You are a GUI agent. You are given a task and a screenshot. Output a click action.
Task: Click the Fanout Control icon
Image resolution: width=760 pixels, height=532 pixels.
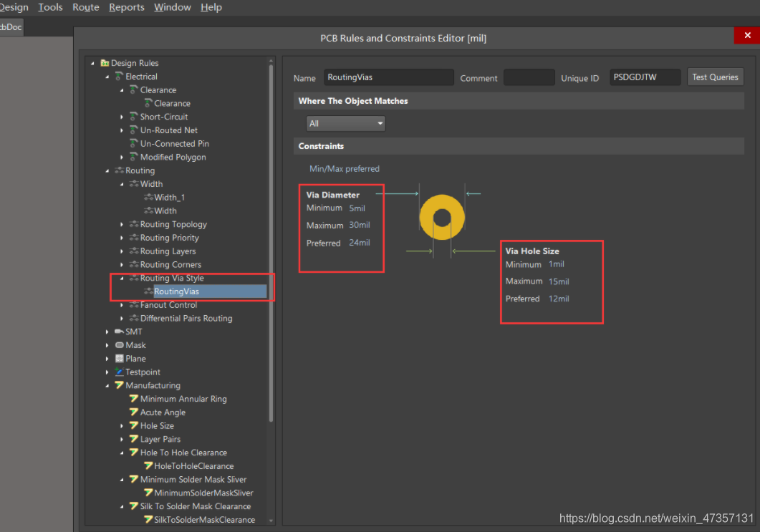(134, 305)
